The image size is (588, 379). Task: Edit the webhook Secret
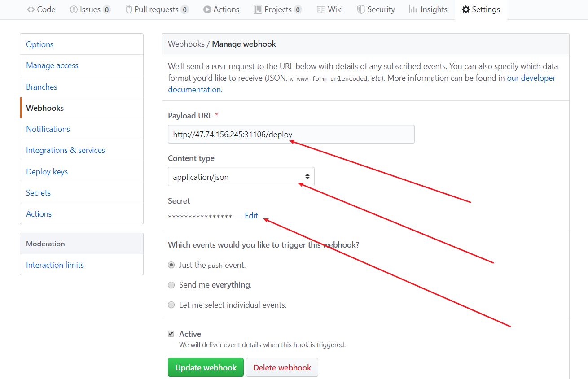tap(251, 215)
